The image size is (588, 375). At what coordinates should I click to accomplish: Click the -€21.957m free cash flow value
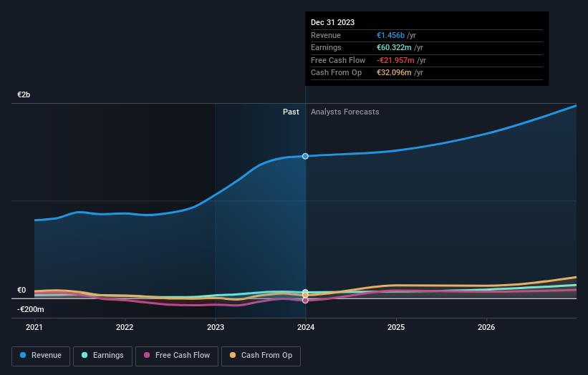tap(395, 60)
